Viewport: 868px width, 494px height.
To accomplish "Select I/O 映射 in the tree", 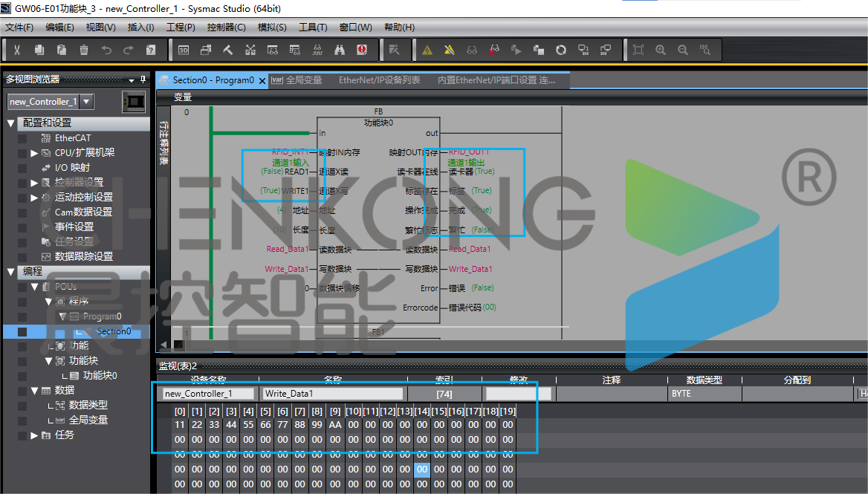I will [x=72, y=168].
